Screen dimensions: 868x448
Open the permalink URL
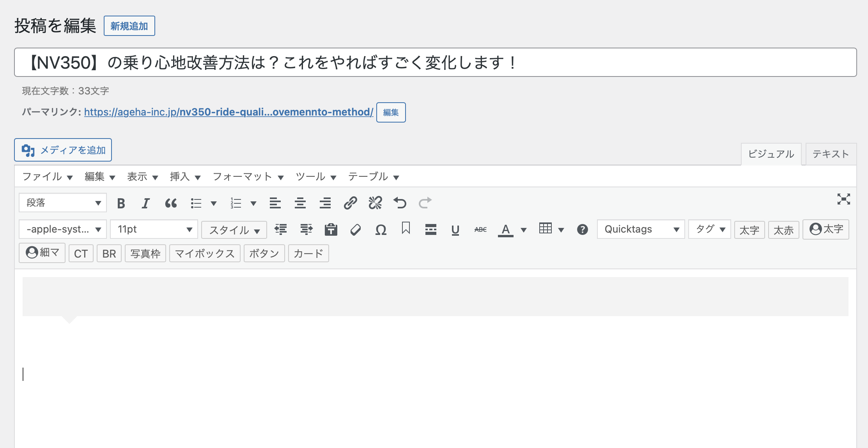pos(229,112)
